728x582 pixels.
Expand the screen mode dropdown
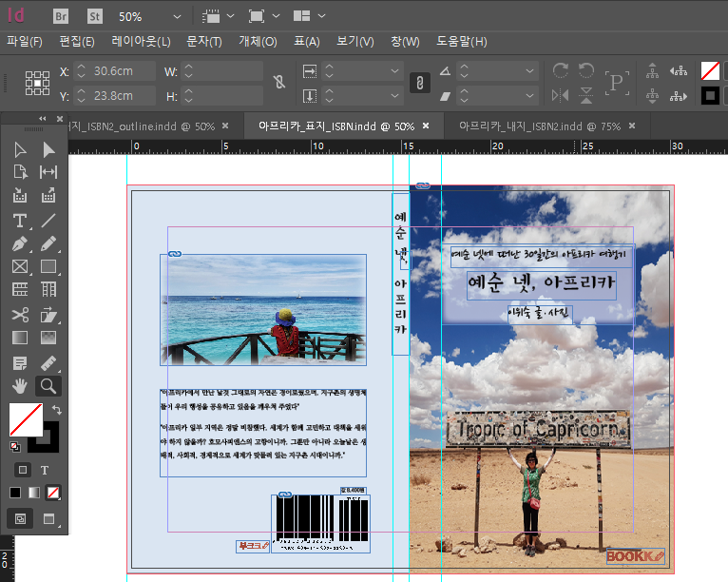275,17
